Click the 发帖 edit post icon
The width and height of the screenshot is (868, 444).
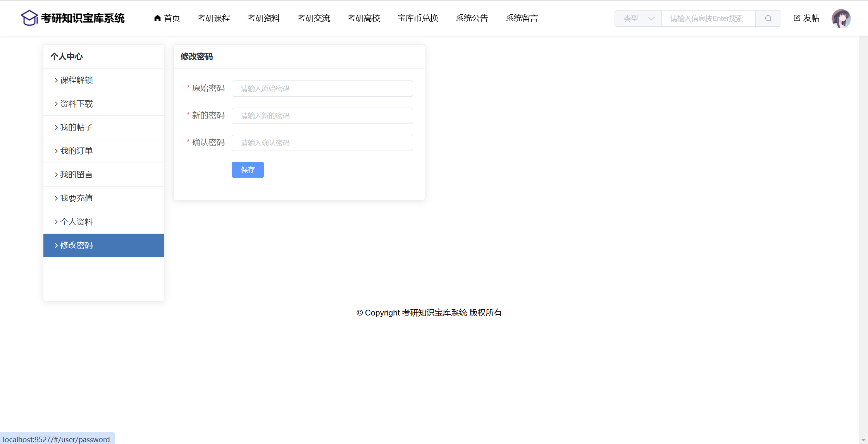(797, 18)
